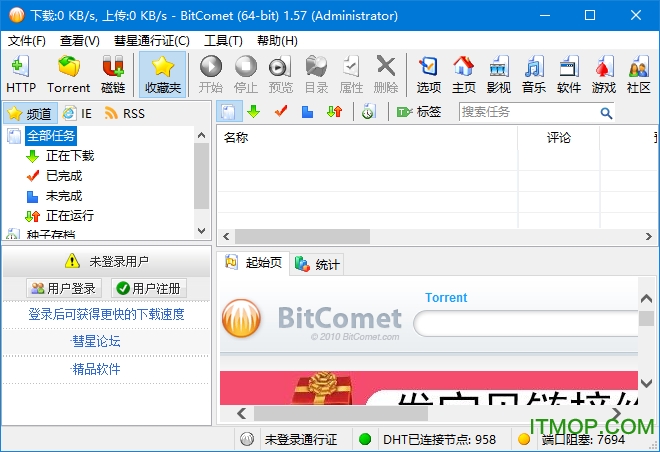Open Options (选项) from the toolbar
This screenshot has width=660, height=452.
[x=428, y=75]
